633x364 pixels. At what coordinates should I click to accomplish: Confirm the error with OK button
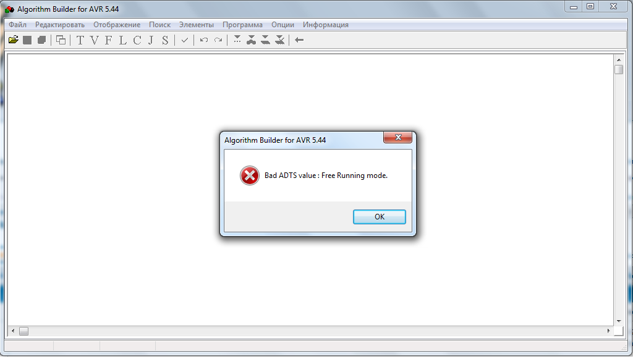(x=379, y=217)
